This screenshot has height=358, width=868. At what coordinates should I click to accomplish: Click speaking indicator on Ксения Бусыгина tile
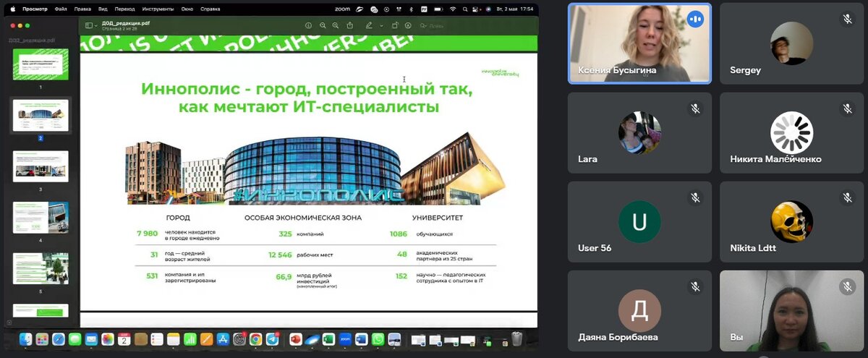pos(695,20)
